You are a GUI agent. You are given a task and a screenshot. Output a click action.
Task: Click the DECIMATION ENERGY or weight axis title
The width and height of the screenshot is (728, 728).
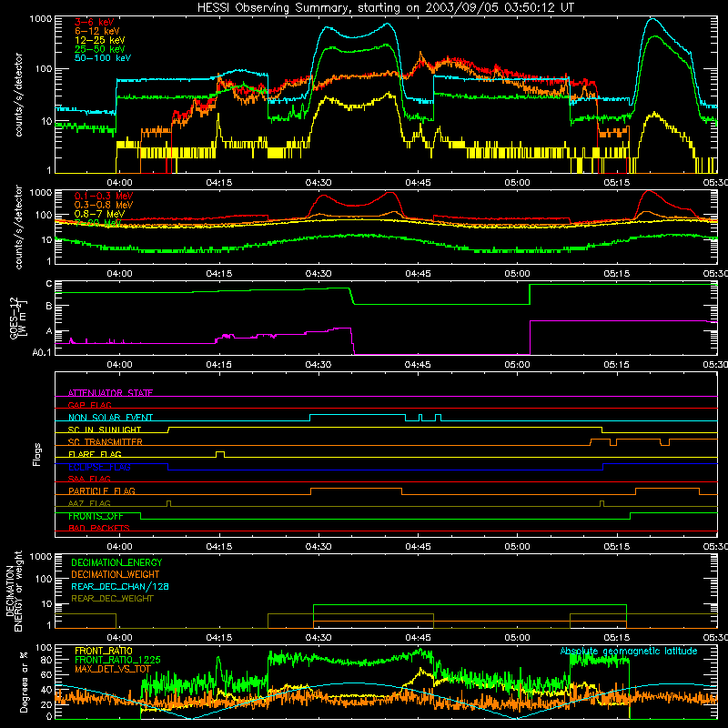click(x=15, y=591)
